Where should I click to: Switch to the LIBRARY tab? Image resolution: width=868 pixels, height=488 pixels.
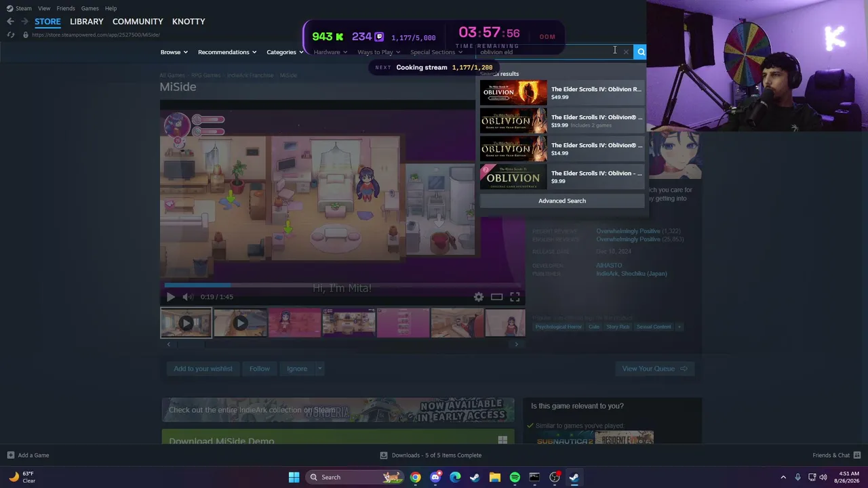[x=87, y=22]
